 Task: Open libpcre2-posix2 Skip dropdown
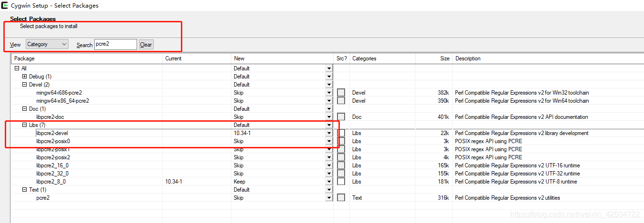329,157
